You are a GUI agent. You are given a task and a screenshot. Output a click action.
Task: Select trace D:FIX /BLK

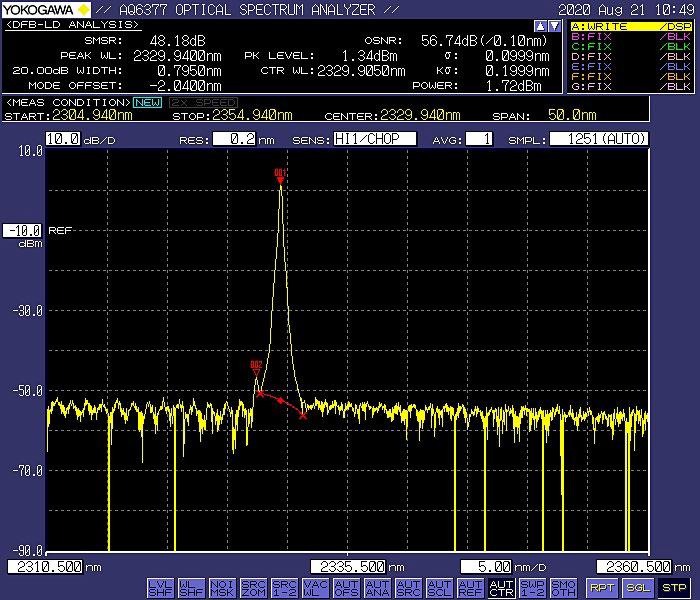[x=631, y=57]
